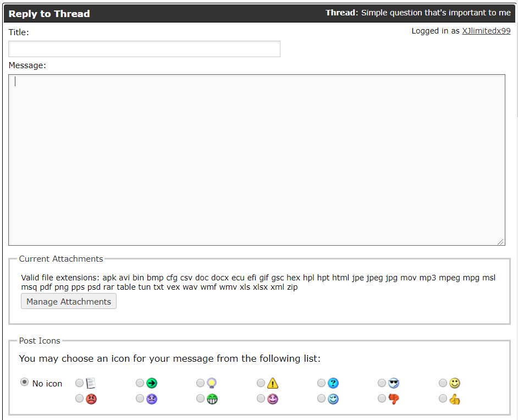Click the green grinning face icon
Screen dimensions: 518x420
pos(212,399)
